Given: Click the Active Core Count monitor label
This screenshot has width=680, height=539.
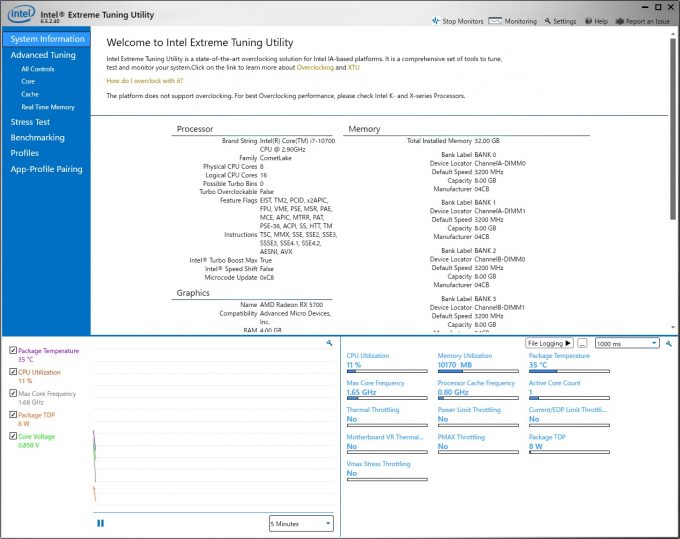Looking at the screenshot, I should 554,383.
